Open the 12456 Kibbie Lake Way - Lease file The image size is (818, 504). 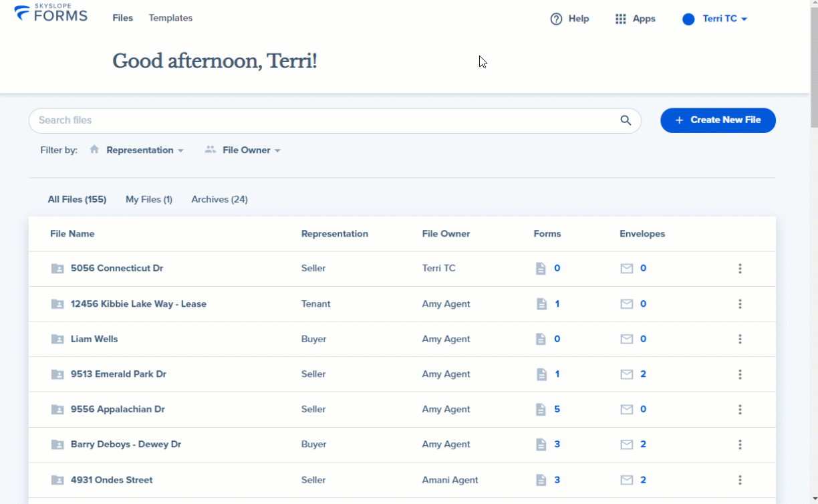(138, 304)
